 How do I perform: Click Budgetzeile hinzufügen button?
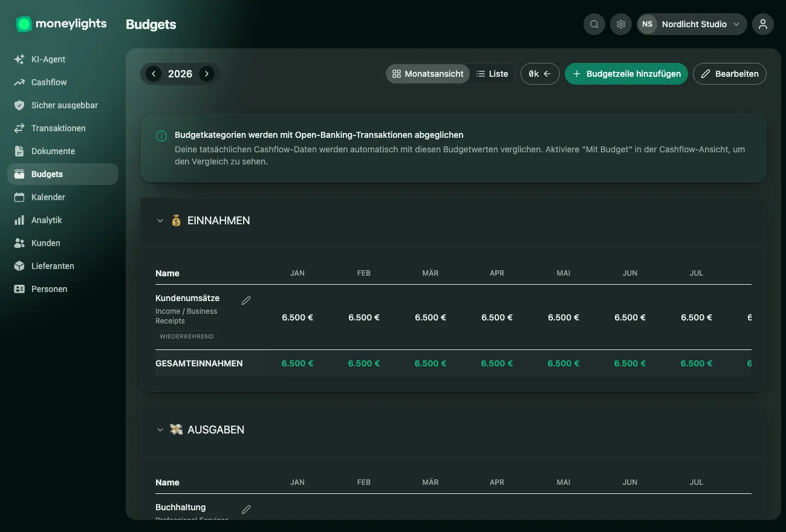click(626, 74)
